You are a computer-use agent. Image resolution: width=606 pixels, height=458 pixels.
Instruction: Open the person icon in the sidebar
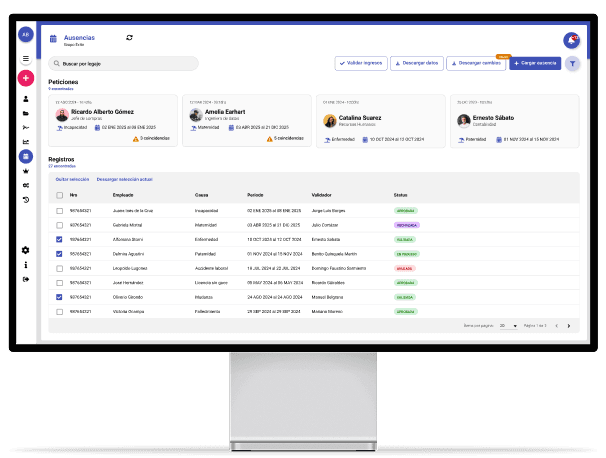click(26, 100)
